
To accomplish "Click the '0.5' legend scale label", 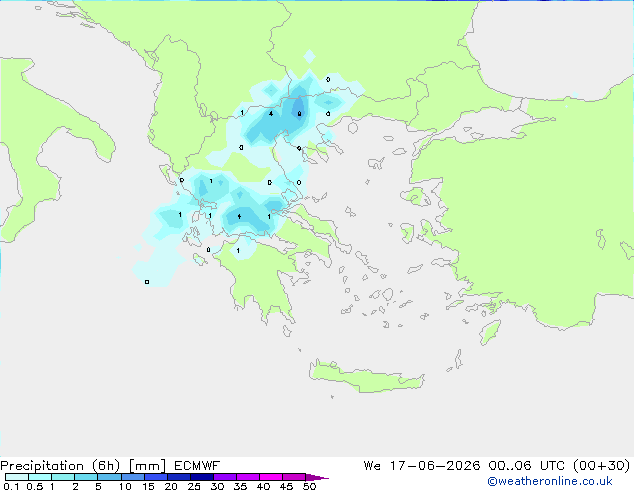I will click(x=34, y=486).
